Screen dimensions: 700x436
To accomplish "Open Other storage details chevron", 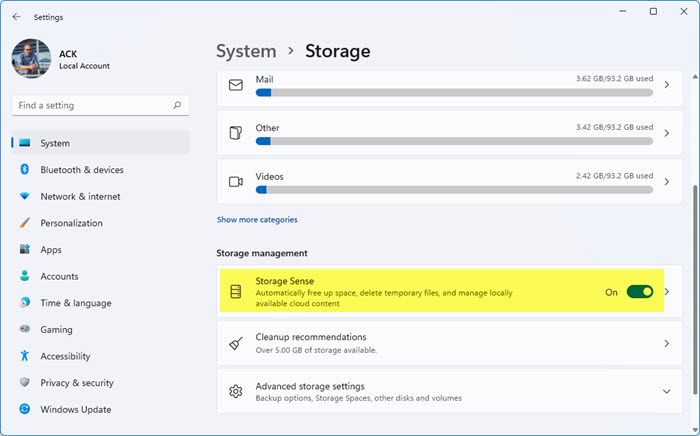I will click(x=667, y=133).
